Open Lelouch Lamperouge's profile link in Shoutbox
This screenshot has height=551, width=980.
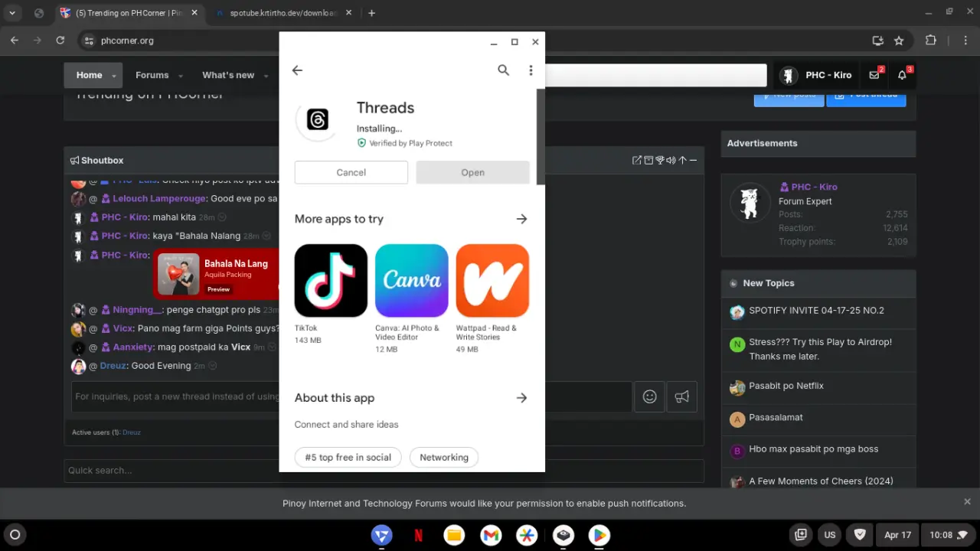[159, 199]
